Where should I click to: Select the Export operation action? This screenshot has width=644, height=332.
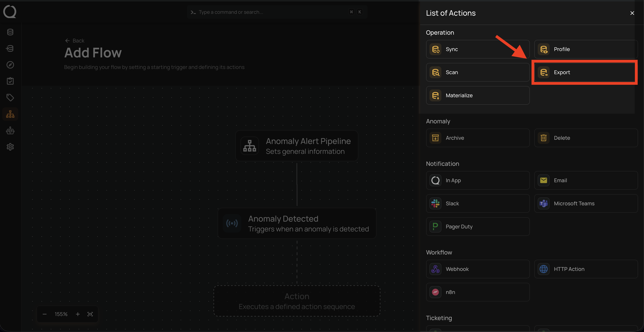coord(585,72)
